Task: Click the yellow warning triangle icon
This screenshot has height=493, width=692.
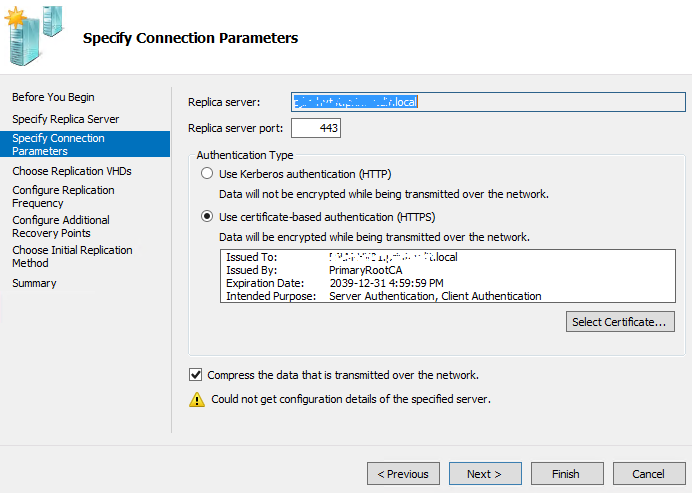Action: pos(196,399)
